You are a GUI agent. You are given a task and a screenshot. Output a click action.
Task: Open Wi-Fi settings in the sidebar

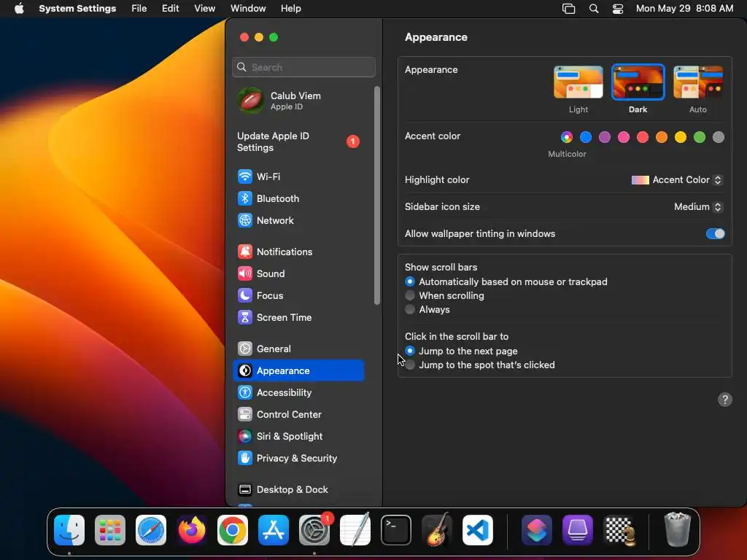tap(298, 176)
